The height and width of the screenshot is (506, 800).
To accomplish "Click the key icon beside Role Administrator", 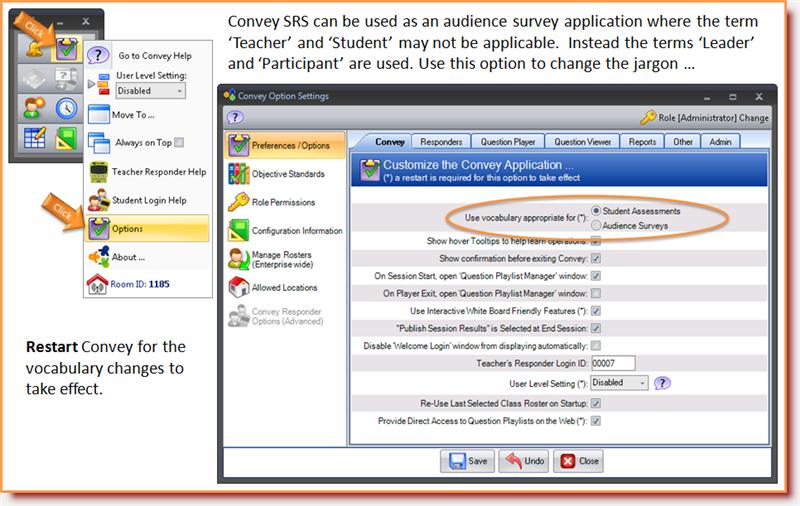I will (x=648, y=117).
